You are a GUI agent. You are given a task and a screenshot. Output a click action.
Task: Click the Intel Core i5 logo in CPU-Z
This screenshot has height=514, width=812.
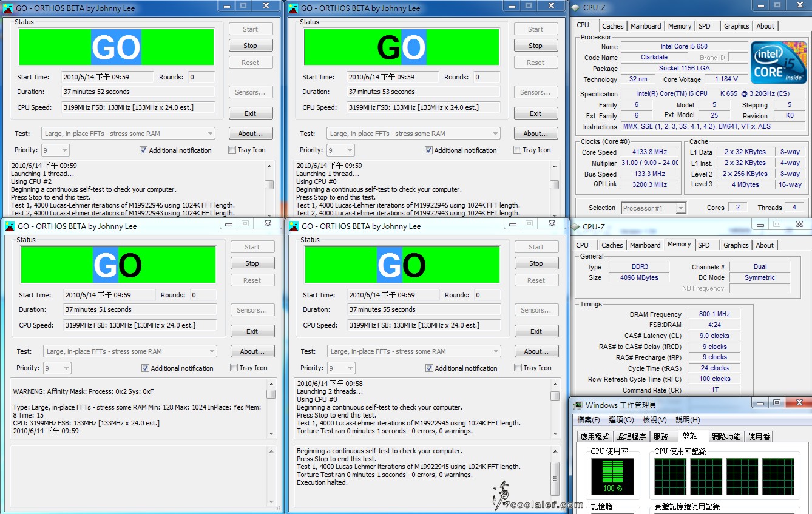click(x=779, y=63)
